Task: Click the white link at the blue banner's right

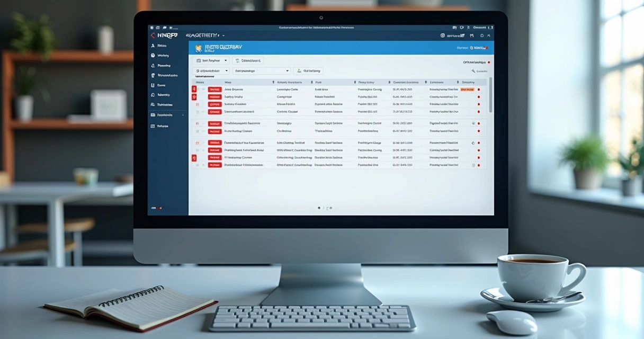Action: click(479, 47)
